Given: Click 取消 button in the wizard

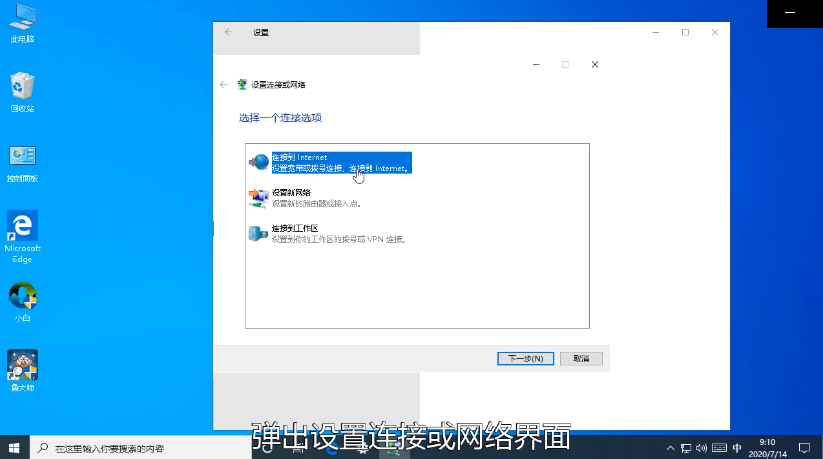Looking at the screenshot, I should pos(581,358).
